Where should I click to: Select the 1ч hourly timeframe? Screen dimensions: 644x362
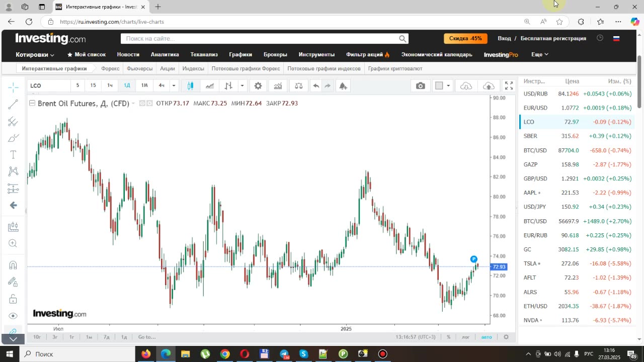(x=110, y=85)
